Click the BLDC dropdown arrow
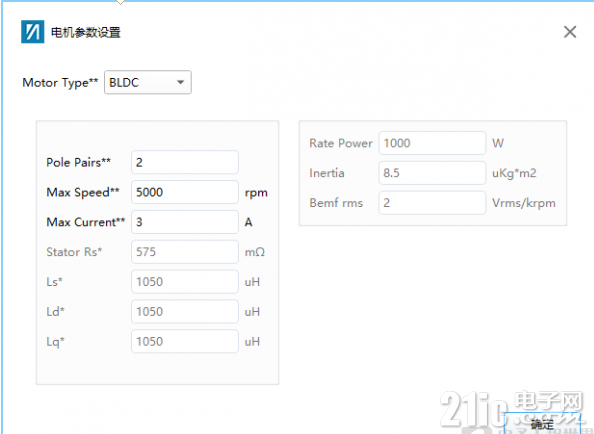The width and height of the screenshot is (594, 434). click(181, 82)
